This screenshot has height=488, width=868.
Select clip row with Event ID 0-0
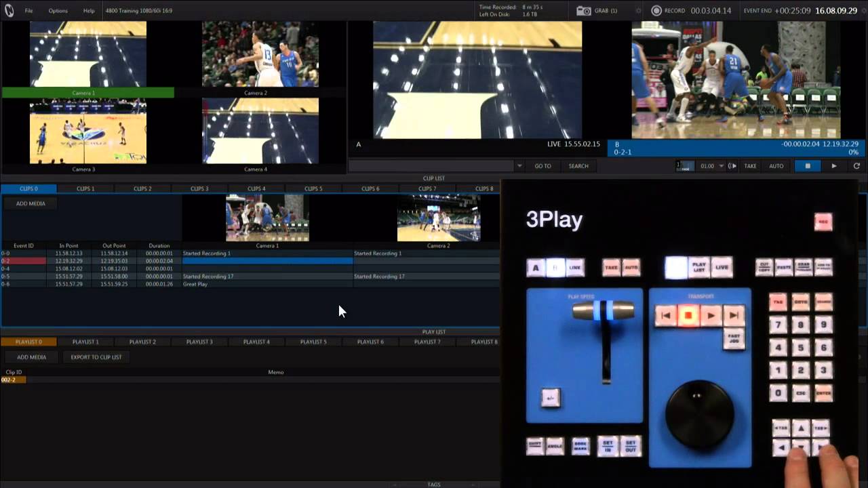[x=250, y=253]
